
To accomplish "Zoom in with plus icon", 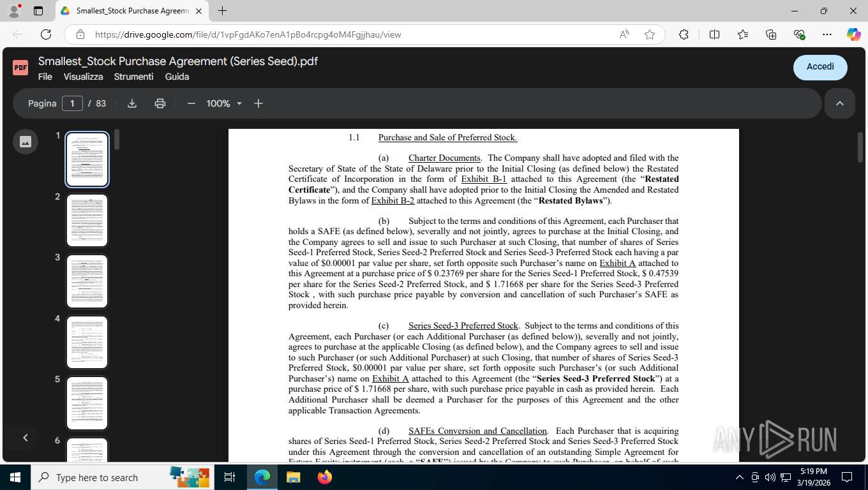I will coord(258,103).
